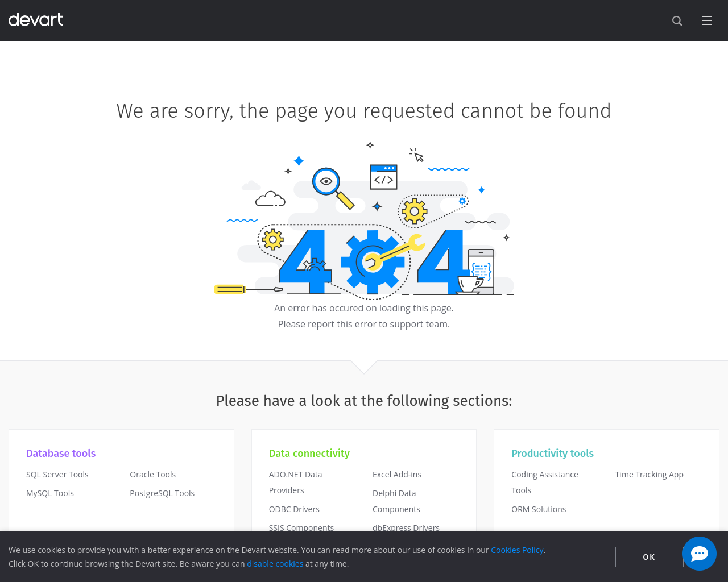Viewport: 728px width, 582px height.
Task: Open the hamburger menu
Action: [707, 21]
